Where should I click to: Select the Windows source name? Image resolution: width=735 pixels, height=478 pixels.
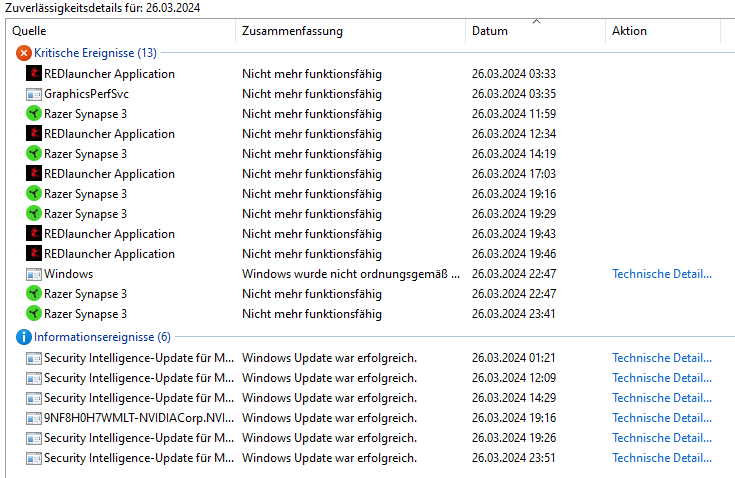68,274
